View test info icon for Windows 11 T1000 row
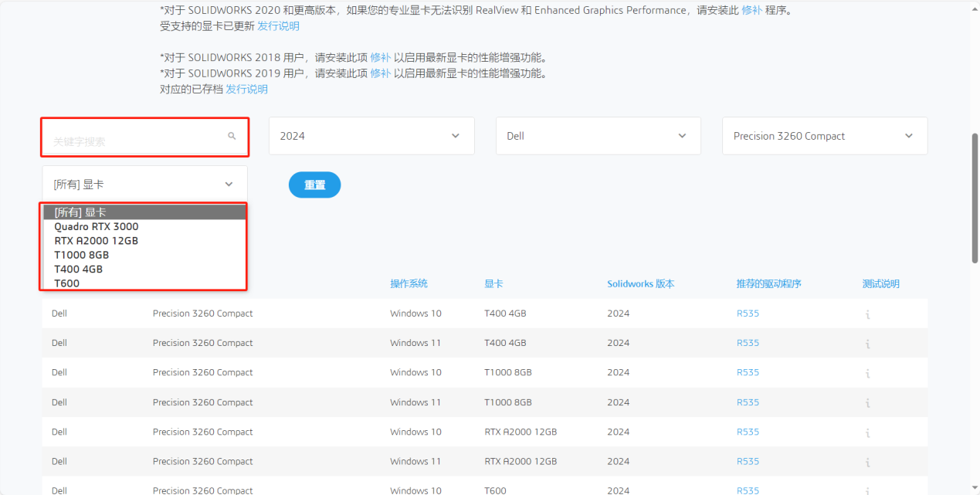This screenshot has height=495, width=980. 866,402
